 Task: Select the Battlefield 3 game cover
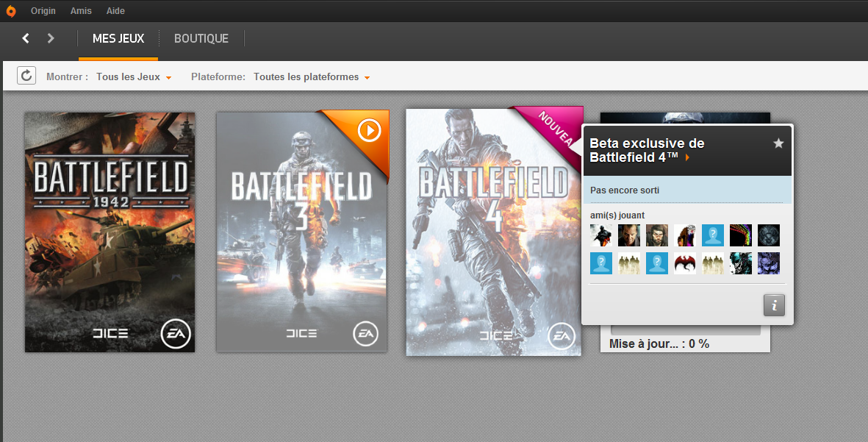tap(301, 232)
